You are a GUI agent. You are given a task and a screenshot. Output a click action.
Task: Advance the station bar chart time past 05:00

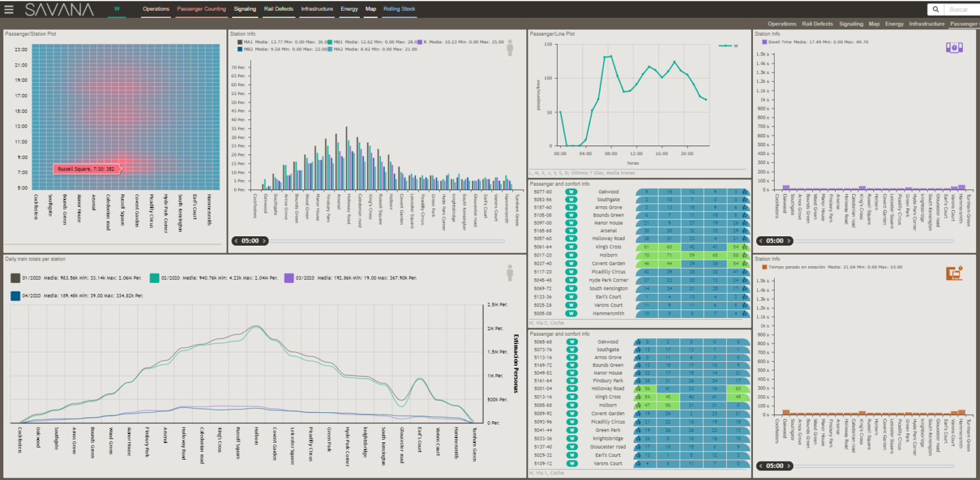point(264,241)
